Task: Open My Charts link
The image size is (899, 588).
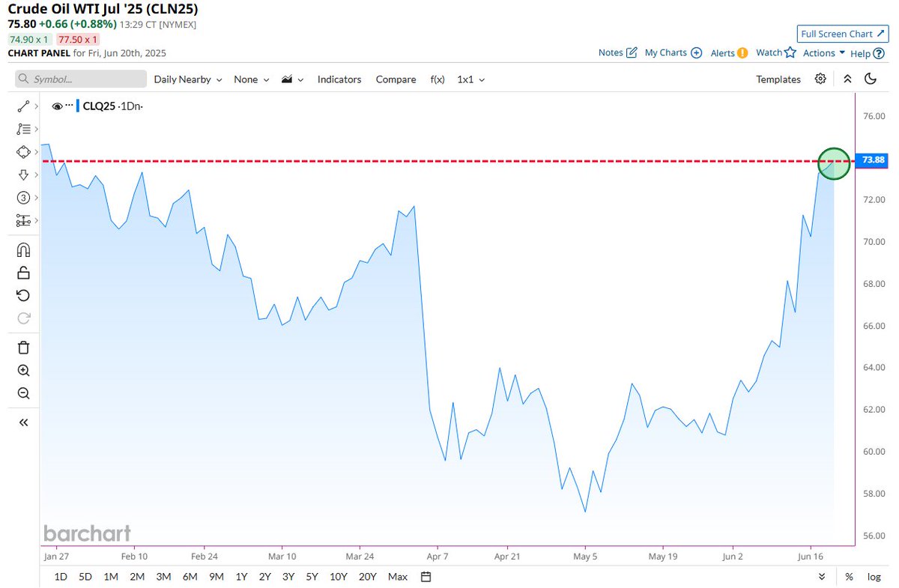Action: pyautogui.click(x=674, y=52)
